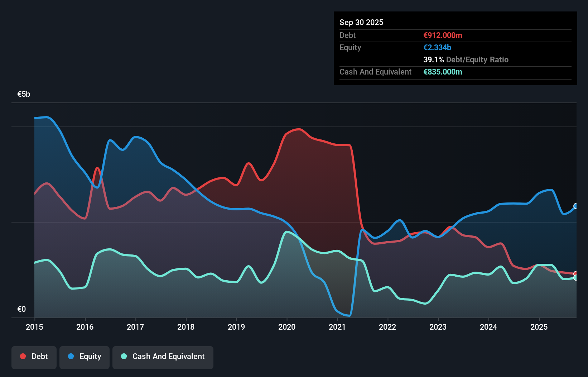Click the €0 y-axis label

pos(21,309)
